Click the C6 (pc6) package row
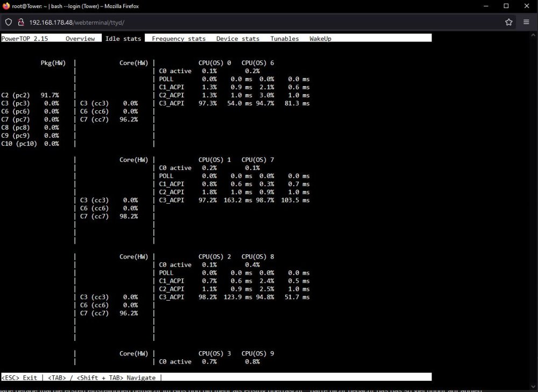This screenshot has width=538, height=392. (30, 111)
